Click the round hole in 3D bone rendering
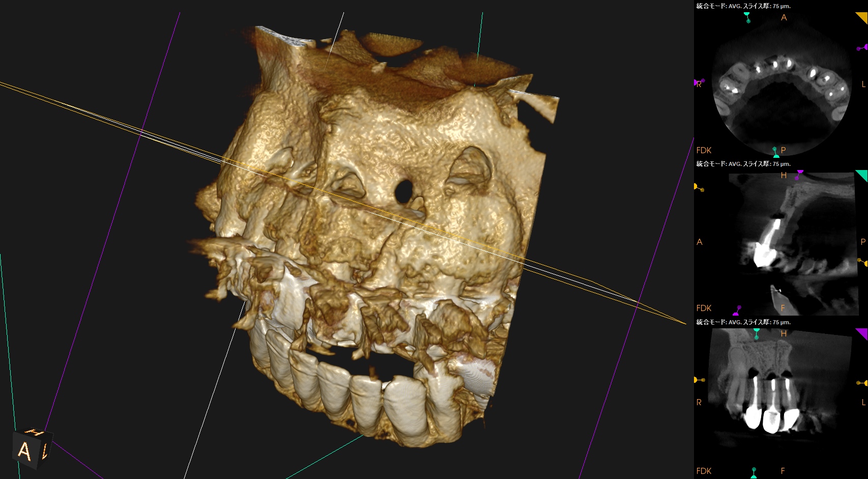Screen dimensions: 868x479 coord(403,190)
